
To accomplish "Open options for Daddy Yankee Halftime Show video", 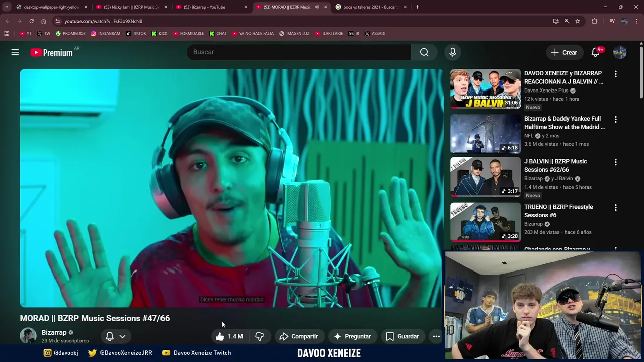I will pos(615,119).
